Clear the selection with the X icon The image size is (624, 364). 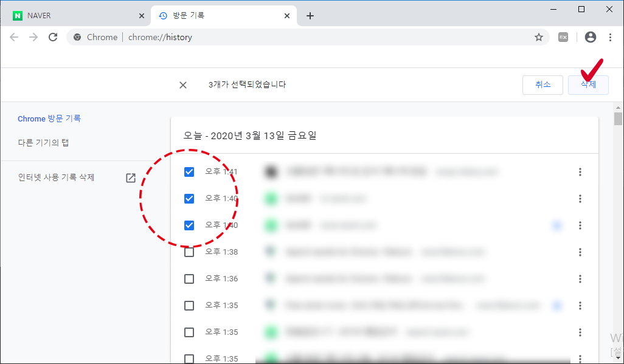pos(183,84)
